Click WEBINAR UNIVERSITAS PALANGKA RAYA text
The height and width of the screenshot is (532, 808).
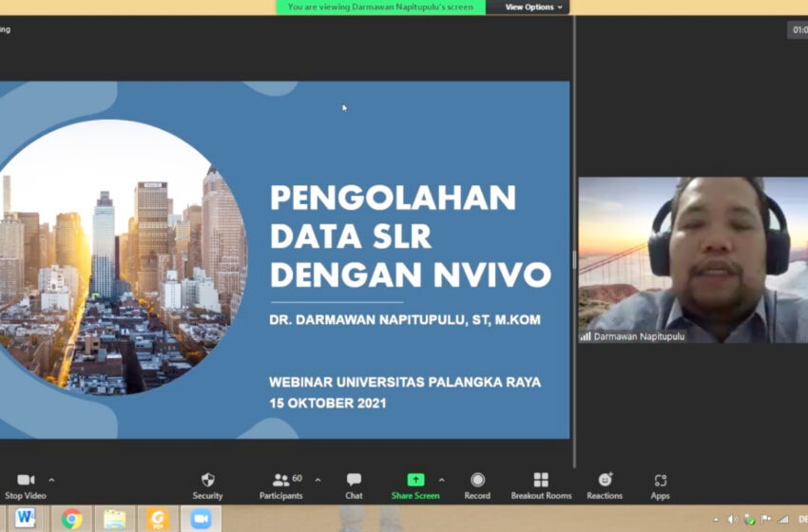(405, 382)
